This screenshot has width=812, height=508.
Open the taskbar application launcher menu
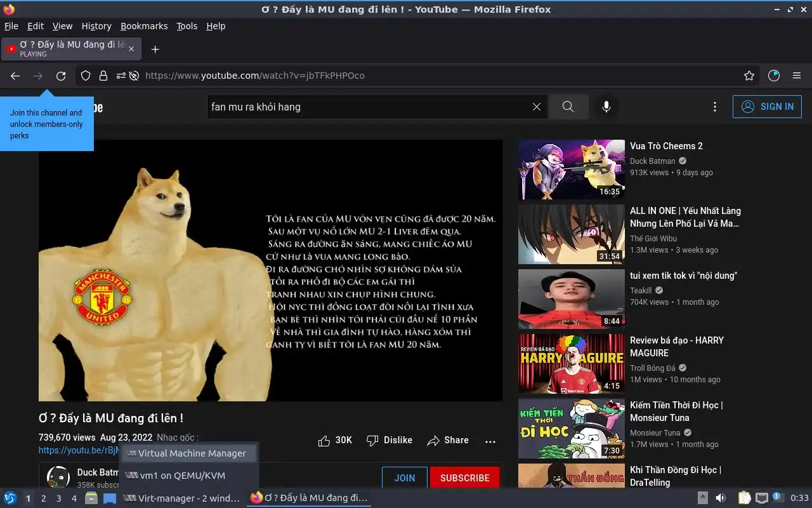tap(10, 498)
